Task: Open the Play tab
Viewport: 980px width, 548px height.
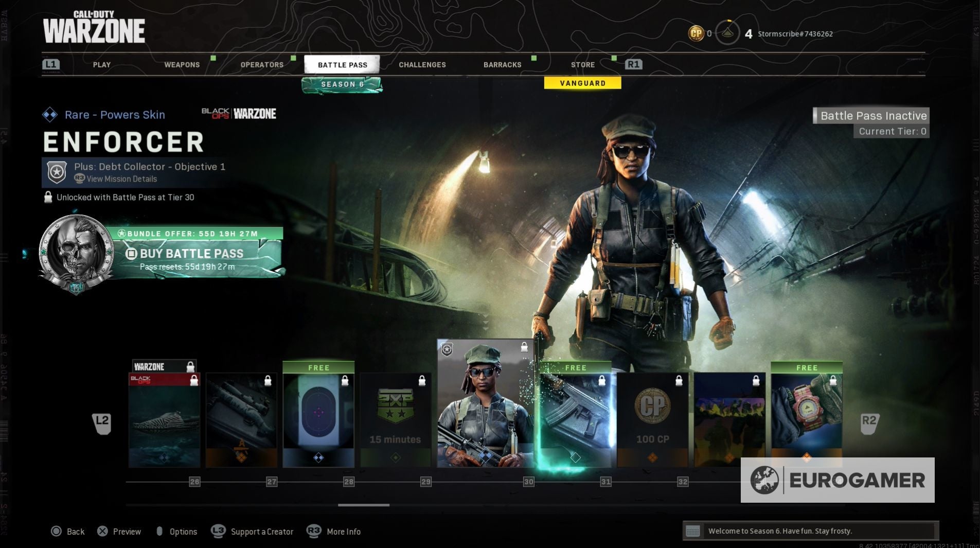Action: 102,65
